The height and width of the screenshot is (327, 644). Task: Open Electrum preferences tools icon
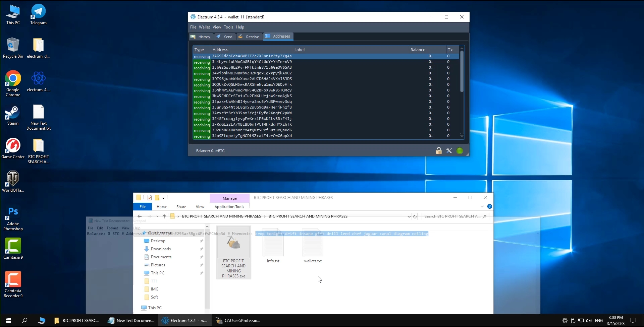[449, 151]
